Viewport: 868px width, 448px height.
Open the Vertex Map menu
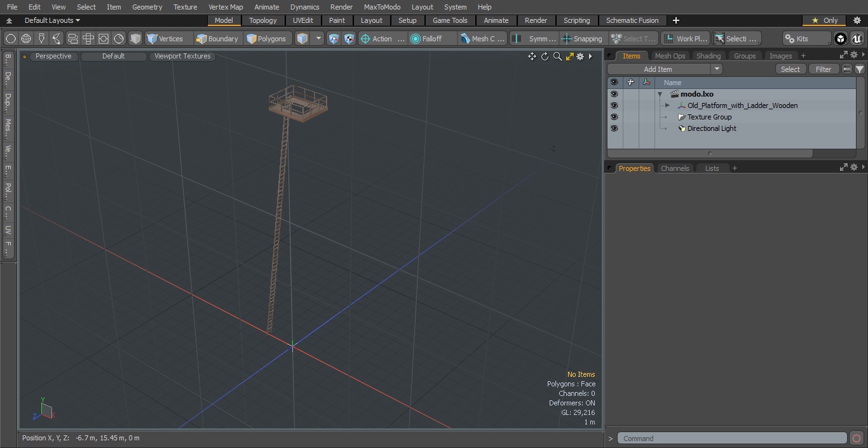[226, 7]
